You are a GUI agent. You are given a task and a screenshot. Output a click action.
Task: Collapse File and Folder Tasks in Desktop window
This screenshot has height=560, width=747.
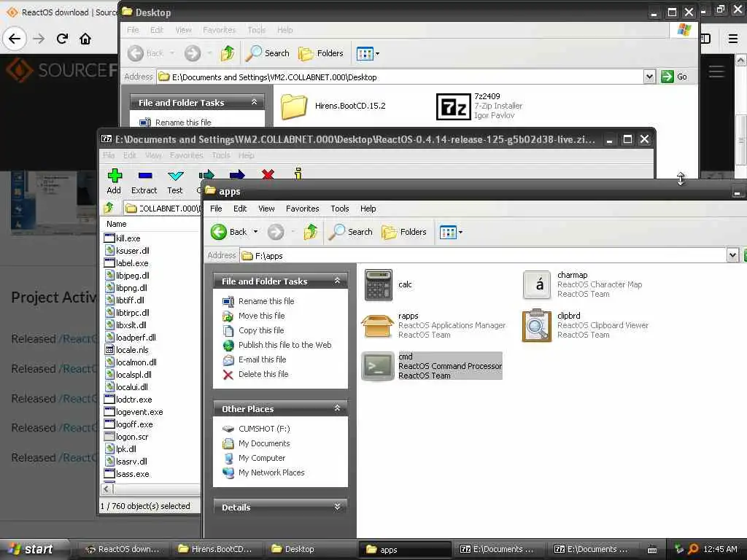point(255,102)
